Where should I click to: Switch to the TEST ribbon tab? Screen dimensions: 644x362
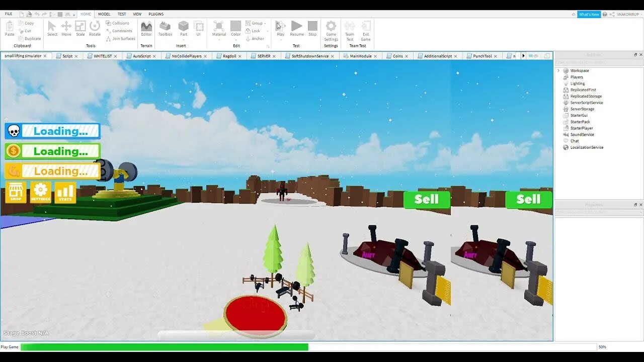pos(122,14)
